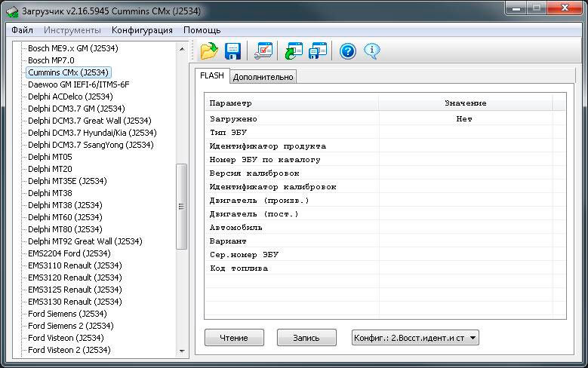The height and width of the screenshot is (368, 588).
Task: Switch to the Дополнительно tab
Action: point(263,77)
